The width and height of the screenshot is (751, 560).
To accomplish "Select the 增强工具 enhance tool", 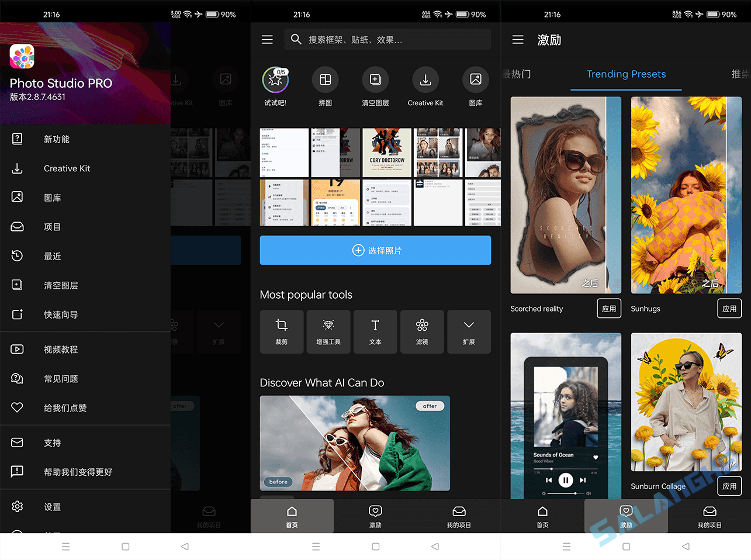I will pyautogui.click(x=328, y=331).
